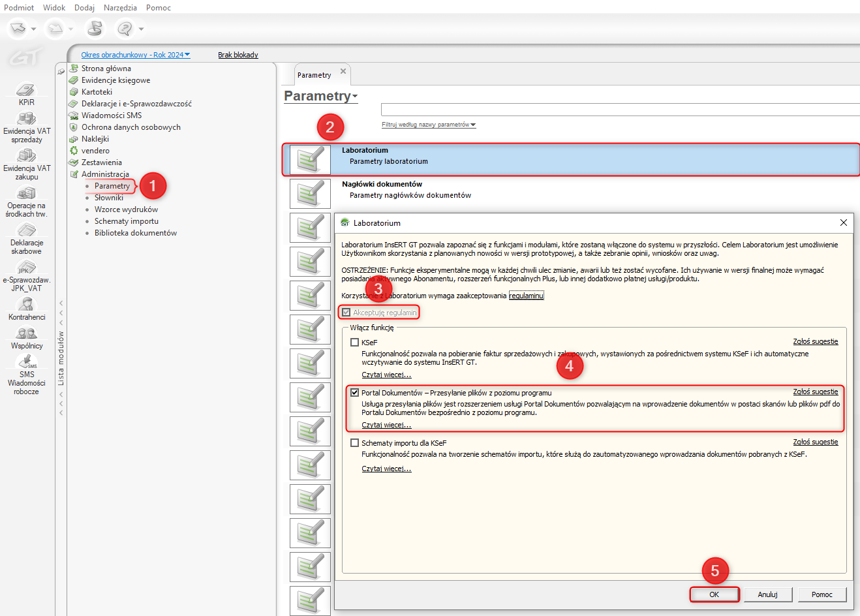Open dropdown arrow next to first toolbar icon

point(33,29)
